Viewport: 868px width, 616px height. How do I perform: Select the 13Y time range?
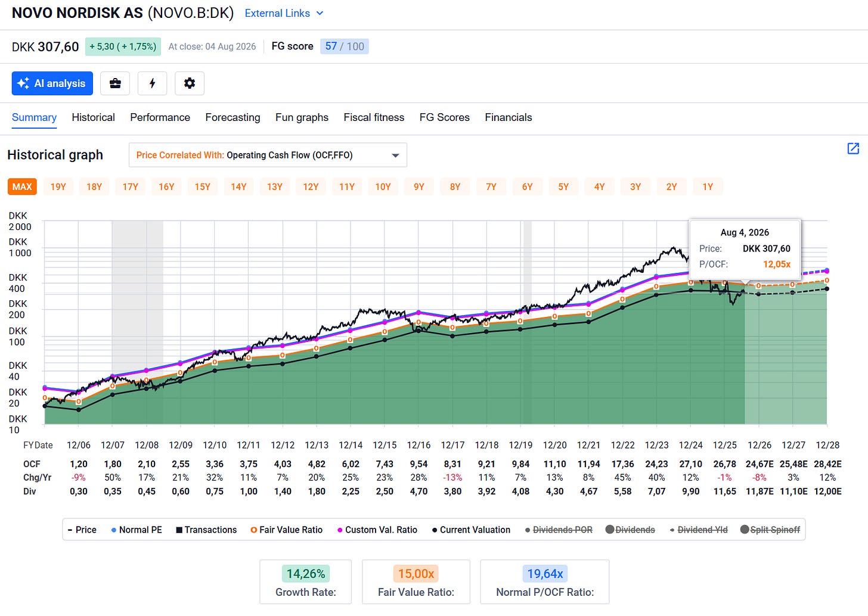(x=275, y=186)
